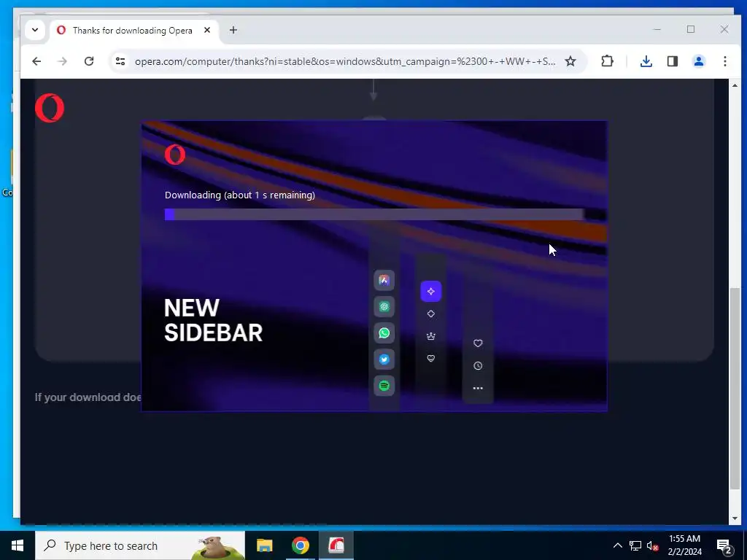Toggle Chrome side panel

[672, 61]
